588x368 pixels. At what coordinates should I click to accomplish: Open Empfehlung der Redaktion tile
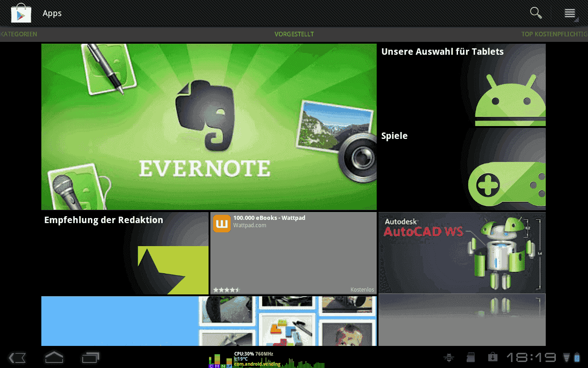coord(125,253)
